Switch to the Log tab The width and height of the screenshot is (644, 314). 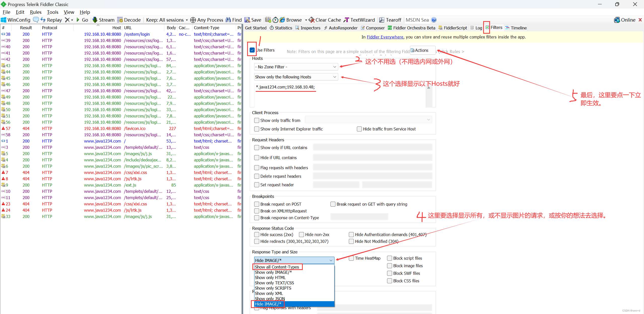[x=476, y=28]
